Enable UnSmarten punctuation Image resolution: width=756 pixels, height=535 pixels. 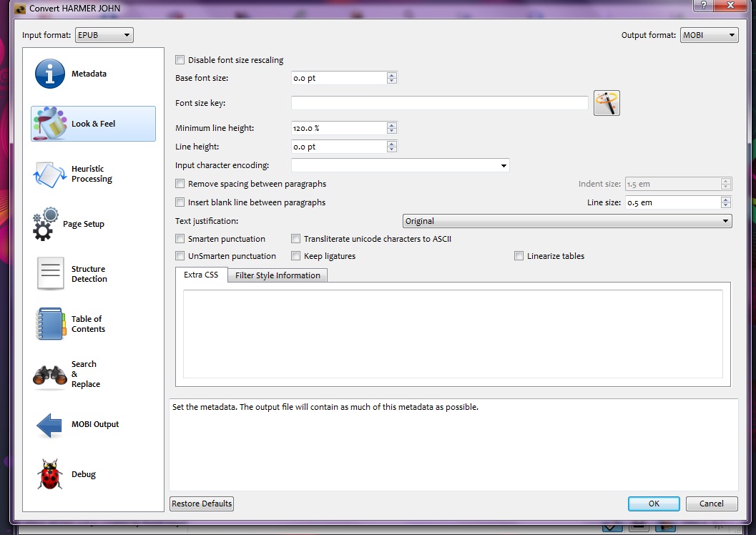[180, 256]
